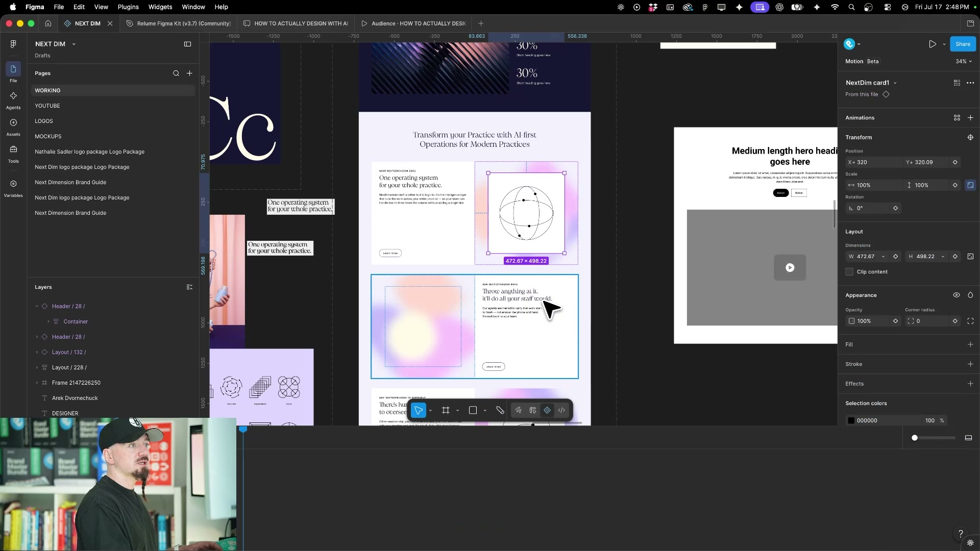Add an Effect with plus icon
The image size is (980, 551).
[x=970, y=384]
